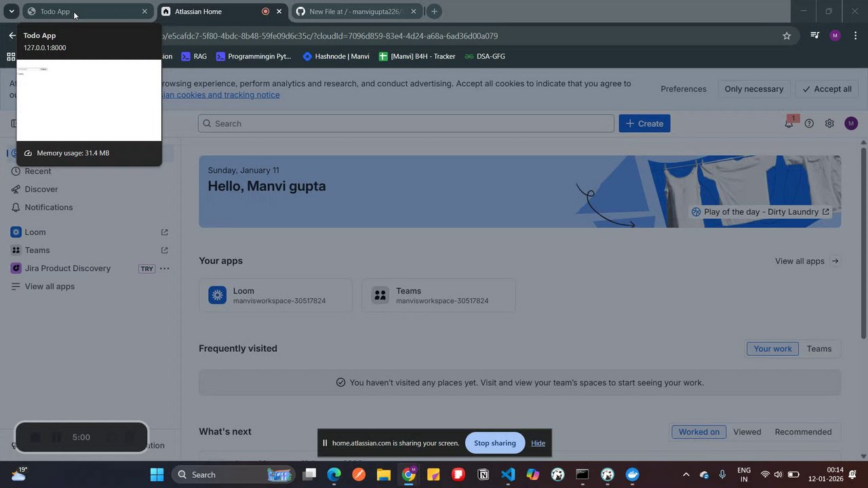Go back with browser back arrow

pos(12,36)
